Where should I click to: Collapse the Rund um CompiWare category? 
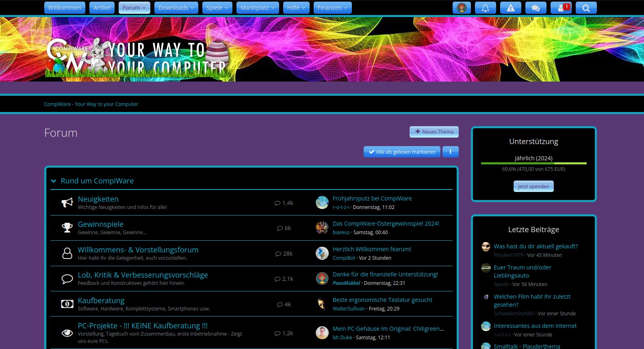tap(54, 181)
